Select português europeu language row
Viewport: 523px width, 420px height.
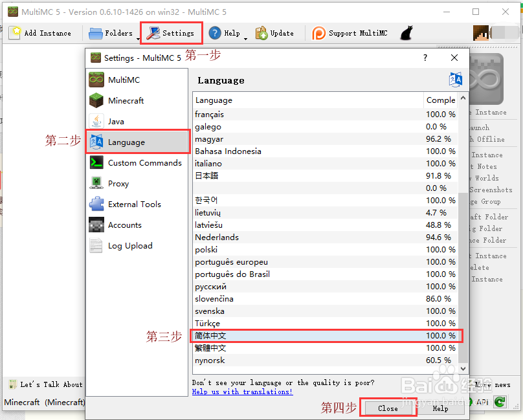point(325,262)
